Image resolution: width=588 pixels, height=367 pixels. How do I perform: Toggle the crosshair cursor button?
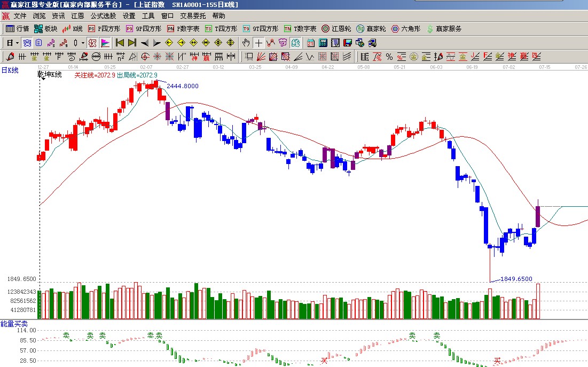pos(258,43)
